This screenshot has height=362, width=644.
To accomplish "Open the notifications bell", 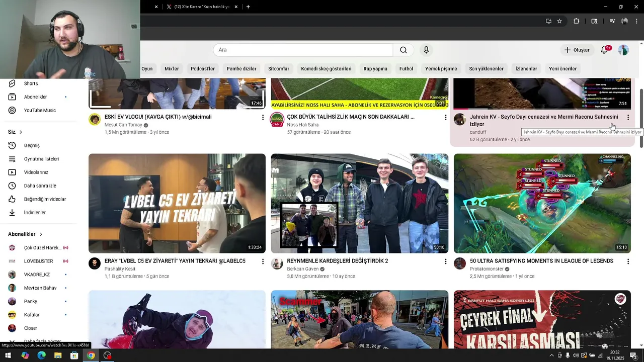I will (604, 50).
